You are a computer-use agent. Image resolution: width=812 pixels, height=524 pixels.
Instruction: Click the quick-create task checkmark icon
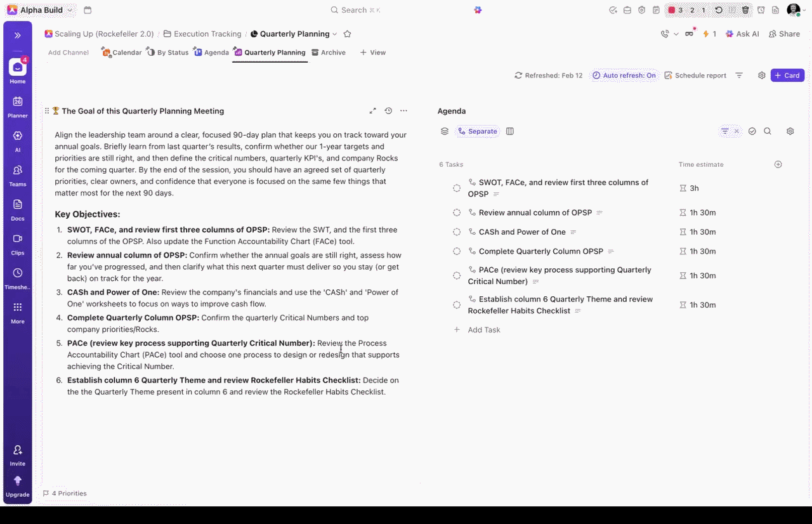tap(613, 10)
